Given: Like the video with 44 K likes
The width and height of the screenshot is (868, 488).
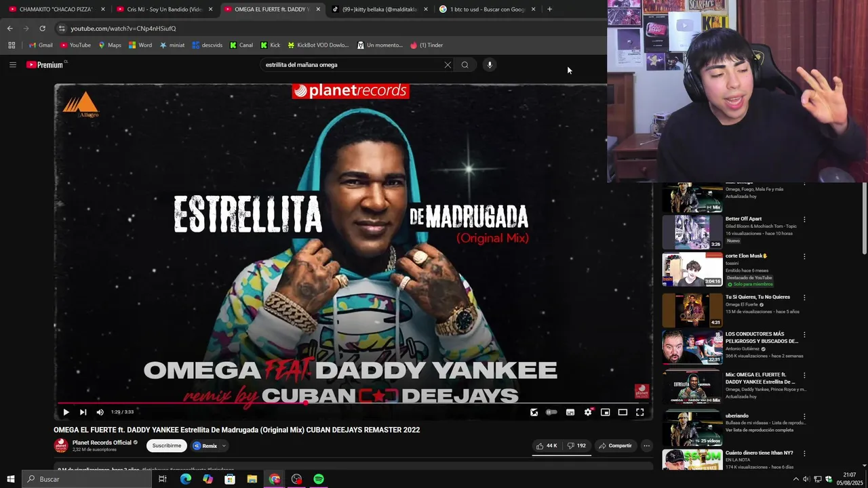Looking at the screenshot, I should point(547,446).
